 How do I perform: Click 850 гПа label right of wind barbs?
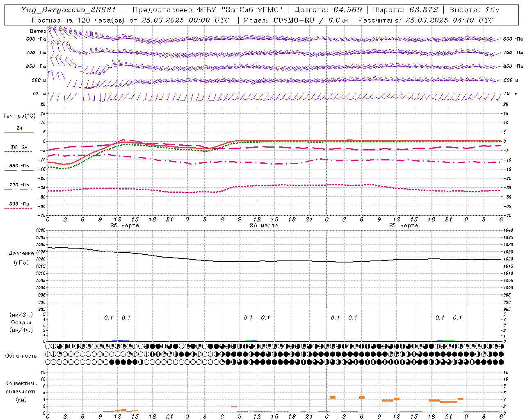[513, 66]
